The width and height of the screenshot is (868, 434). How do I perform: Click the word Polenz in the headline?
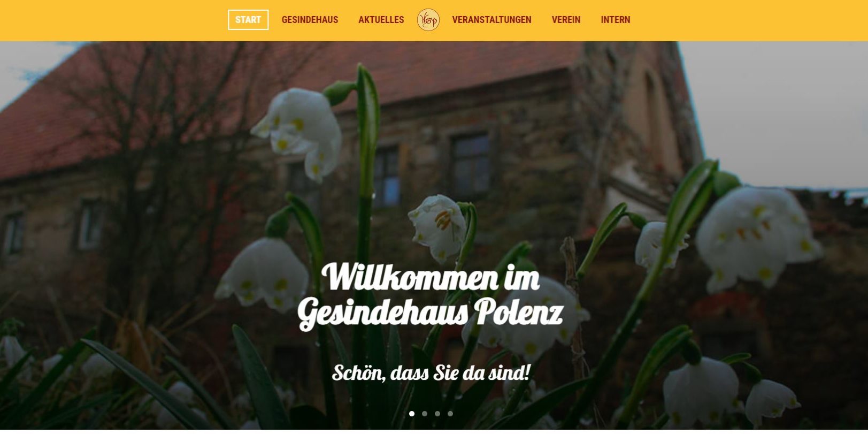[518, 311]
